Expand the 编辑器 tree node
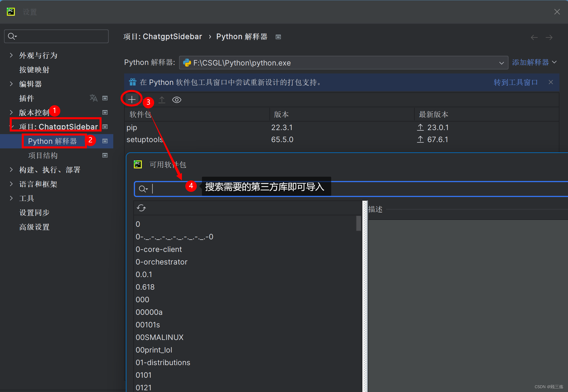The image size is (568, 392). [11, 84]
